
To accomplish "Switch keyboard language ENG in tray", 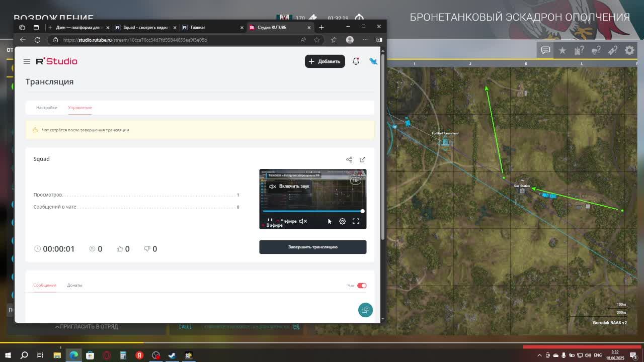I will [x=598, y=355].
